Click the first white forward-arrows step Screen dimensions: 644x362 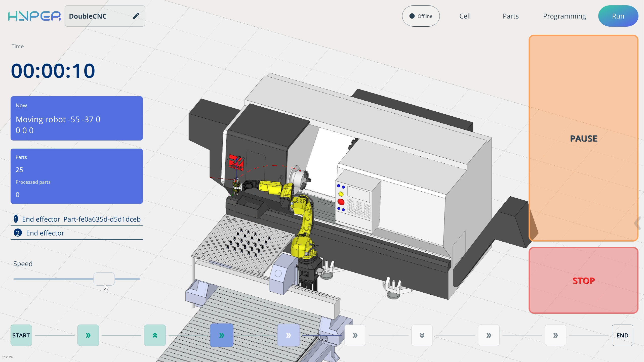click(355, 335)
